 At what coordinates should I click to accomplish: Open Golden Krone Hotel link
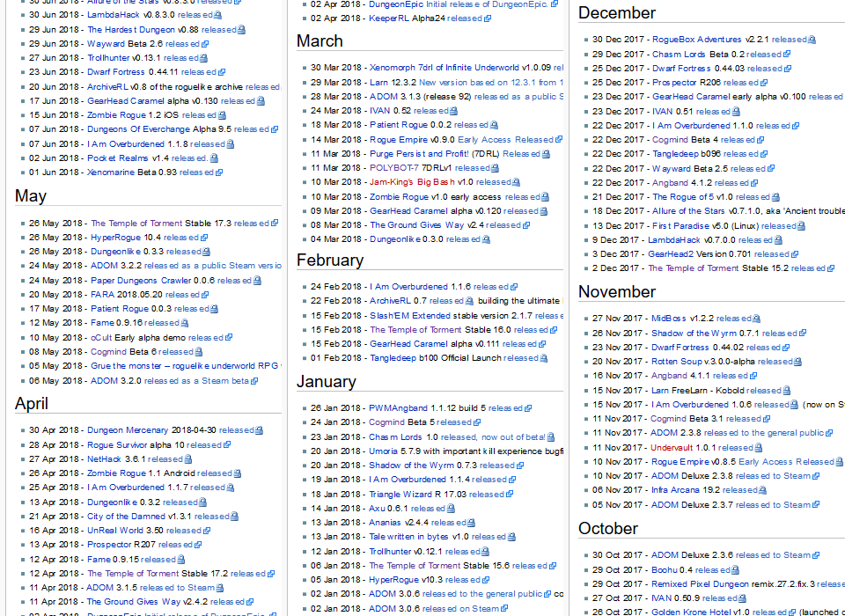[x=690, y=612]
